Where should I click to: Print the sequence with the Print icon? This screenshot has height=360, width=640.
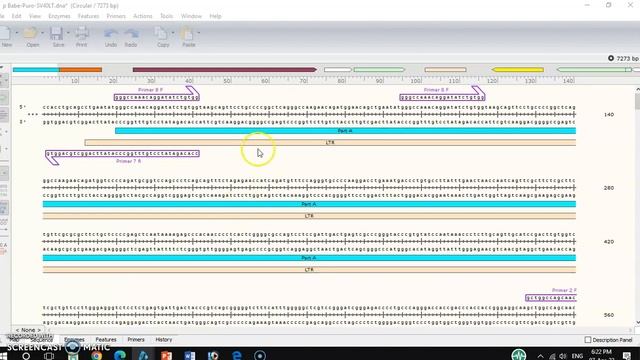82,33
